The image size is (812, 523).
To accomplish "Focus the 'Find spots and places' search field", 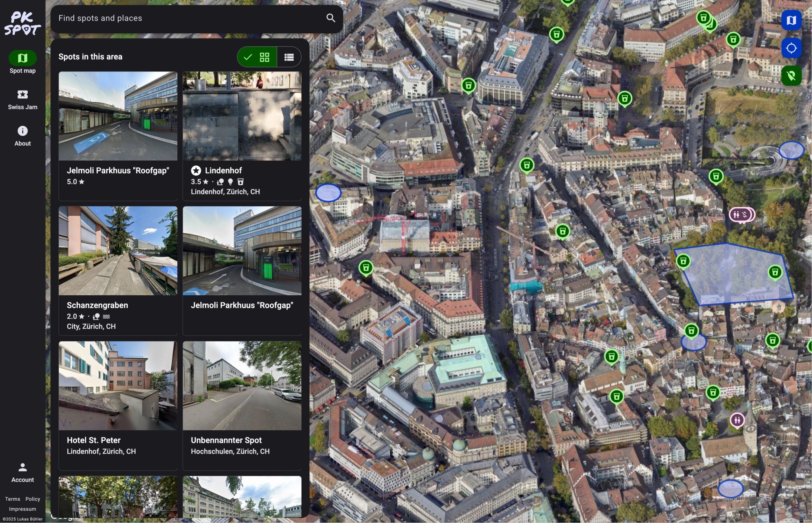I will [197, 18].
